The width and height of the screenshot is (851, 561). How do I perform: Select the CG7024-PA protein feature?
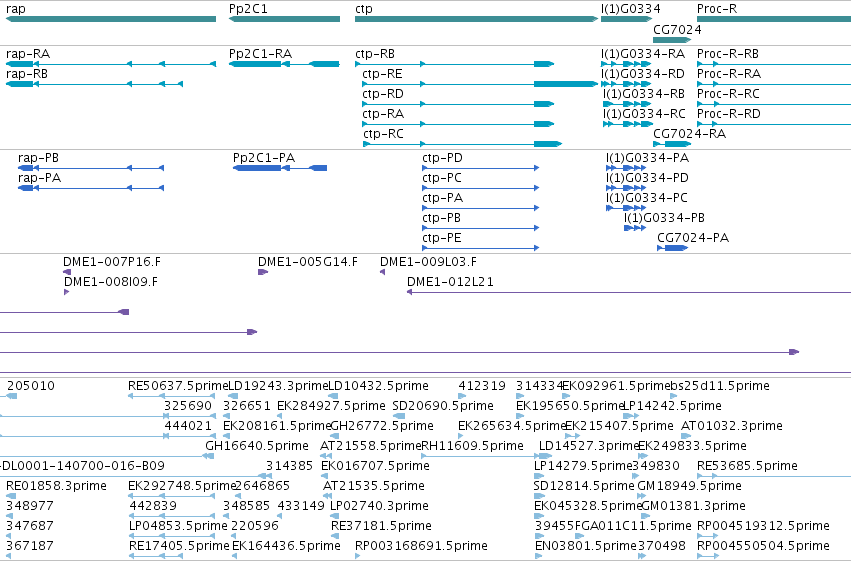point(672,248)
